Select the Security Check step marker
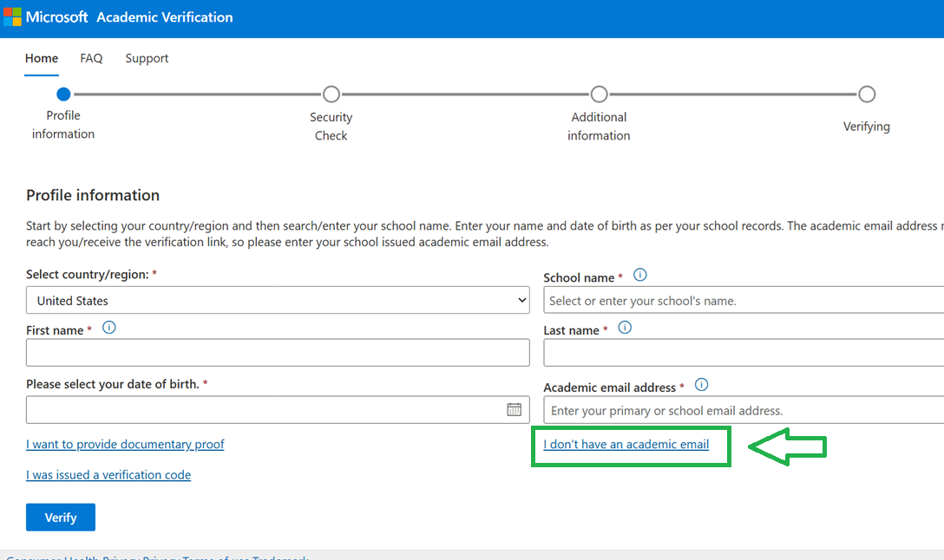 pos(331,94)
